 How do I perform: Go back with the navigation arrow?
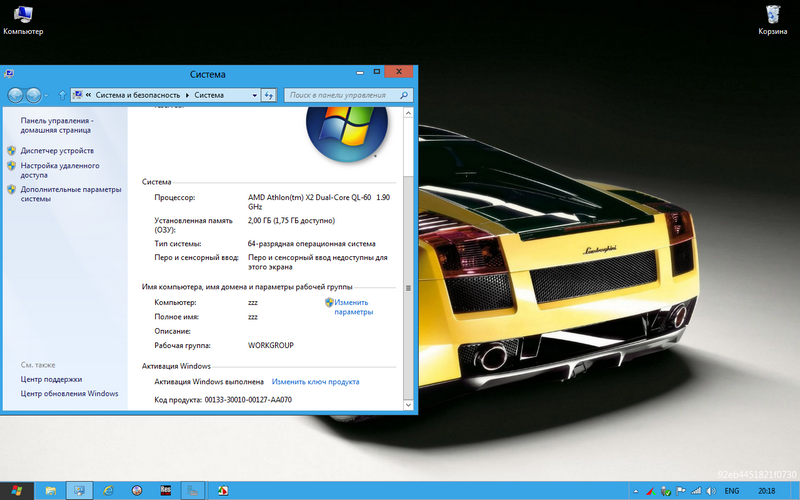[15, 95]
